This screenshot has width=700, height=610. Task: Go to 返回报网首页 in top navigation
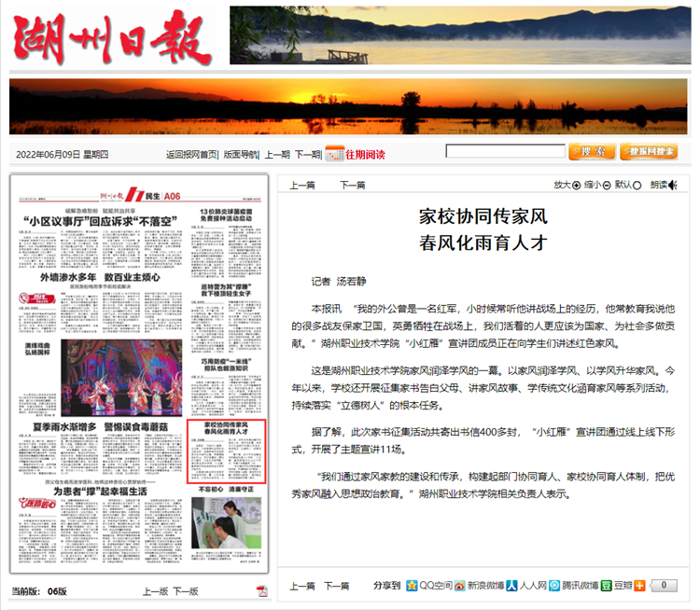click(191, 155)
